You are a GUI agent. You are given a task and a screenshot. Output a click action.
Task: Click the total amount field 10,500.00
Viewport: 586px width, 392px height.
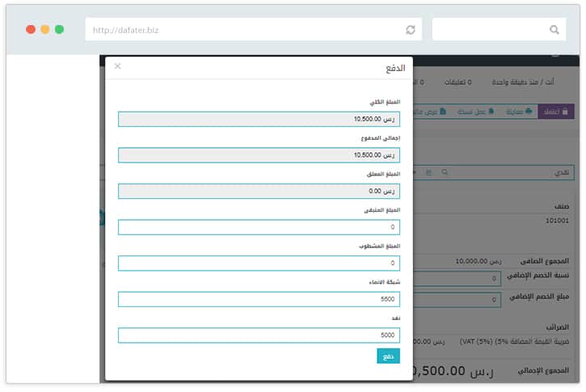[x=259, y=119]
